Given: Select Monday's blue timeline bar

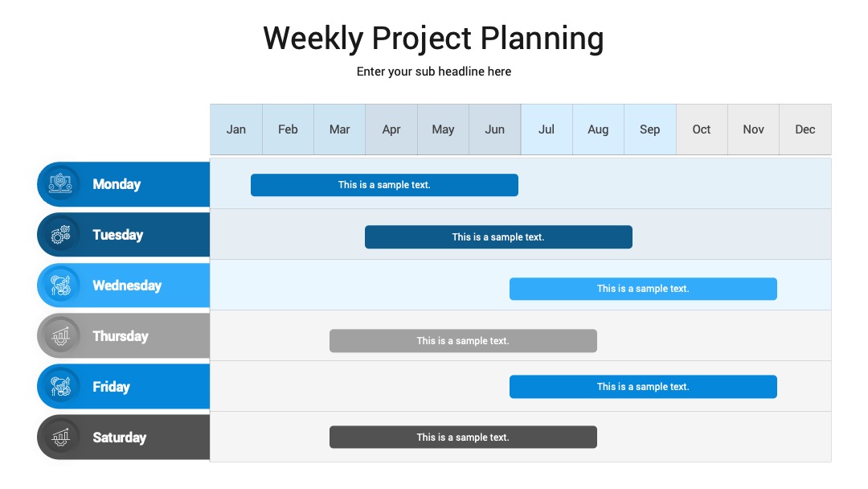Looking at the screenshot, I should (384, 185).
